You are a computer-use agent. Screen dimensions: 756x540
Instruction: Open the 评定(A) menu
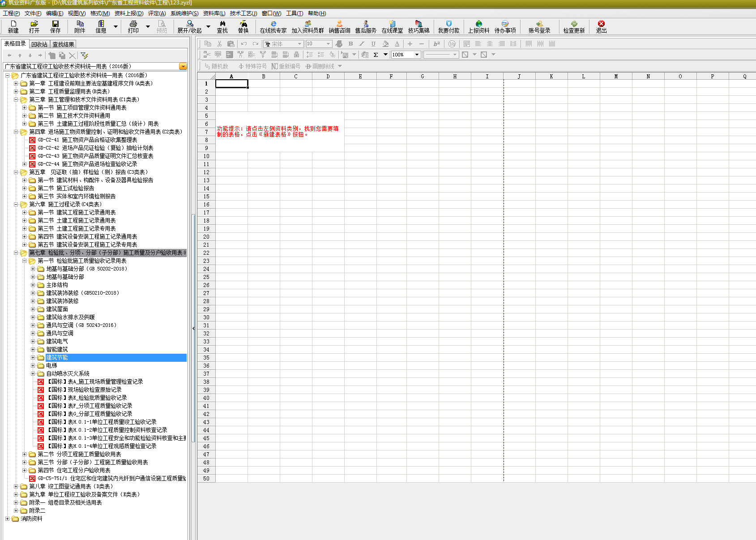157,13
